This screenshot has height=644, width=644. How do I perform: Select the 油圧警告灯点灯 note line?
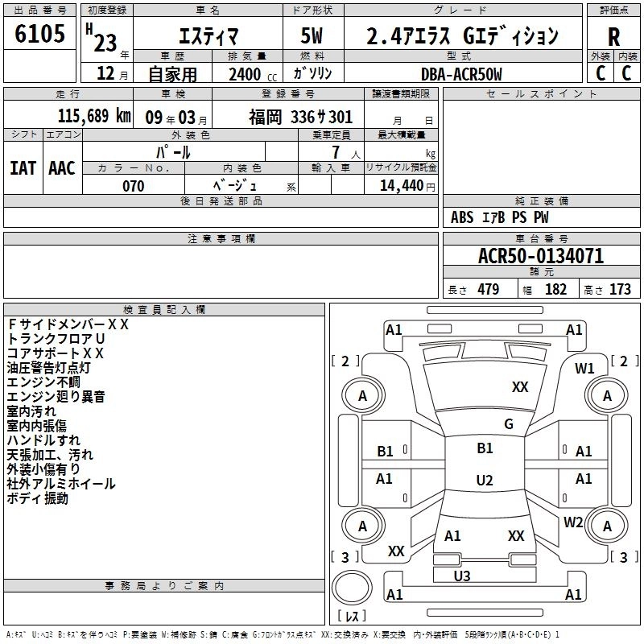pyautogui.click(x=49, y=368)
